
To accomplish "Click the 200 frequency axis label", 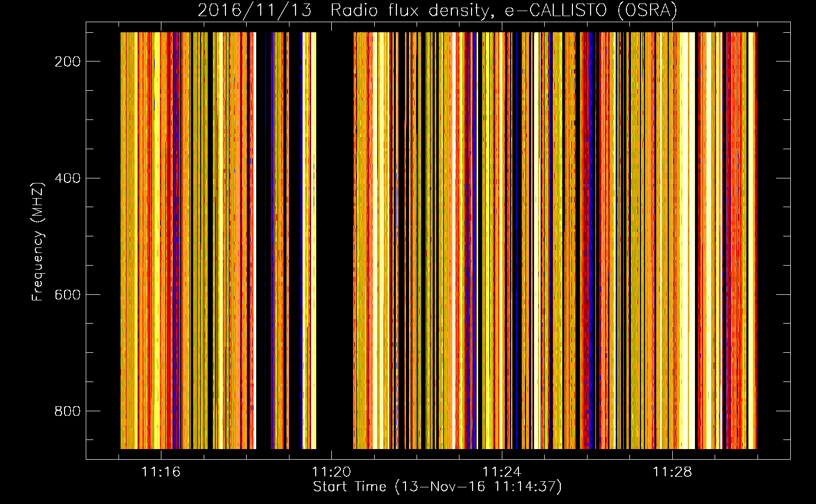I will [68, 61].
